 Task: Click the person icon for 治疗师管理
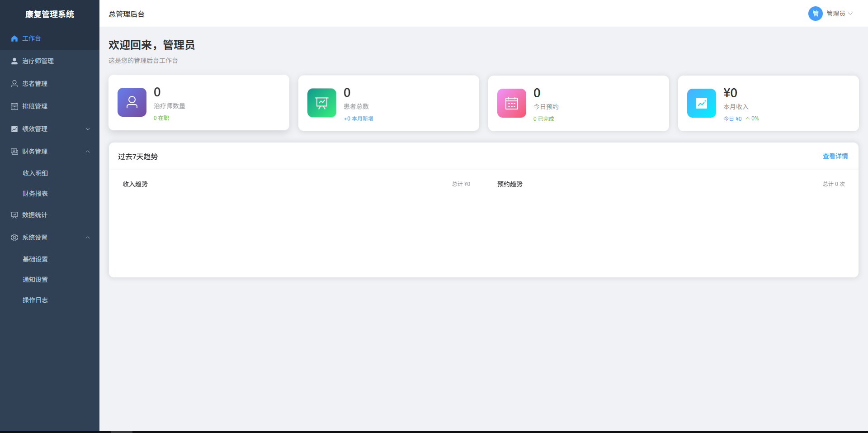pyautogui.click(x=14, y=61)
